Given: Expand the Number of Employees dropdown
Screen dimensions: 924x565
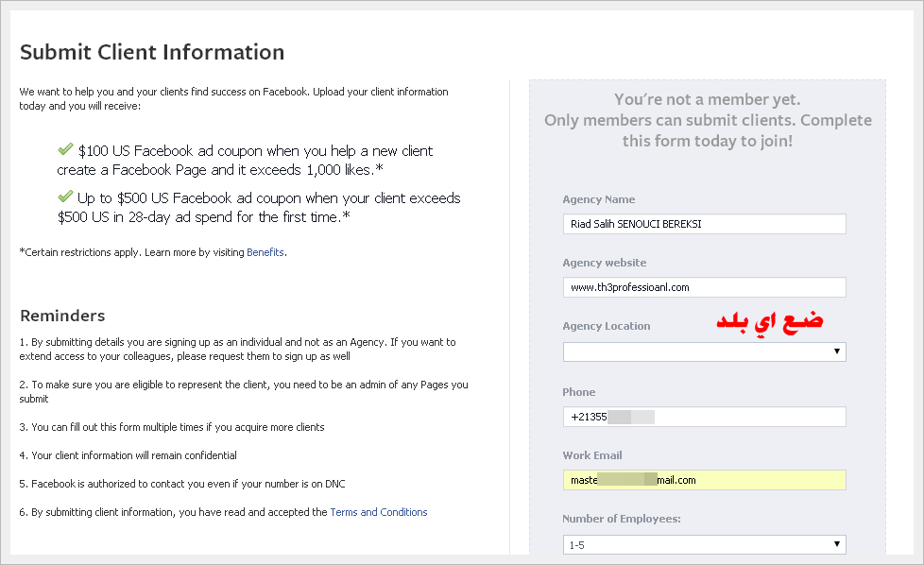Looking at the screenshot, I should click(704, 545).
